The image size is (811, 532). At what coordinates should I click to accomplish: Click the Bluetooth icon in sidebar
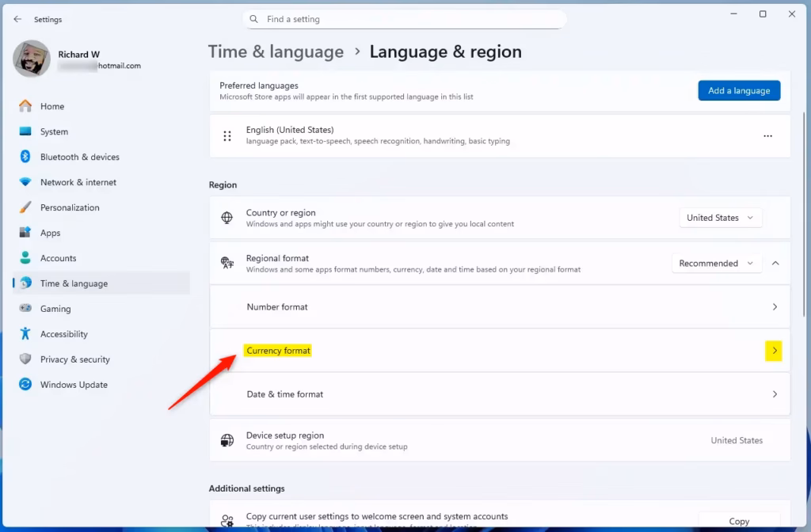(x=25, y=157)
